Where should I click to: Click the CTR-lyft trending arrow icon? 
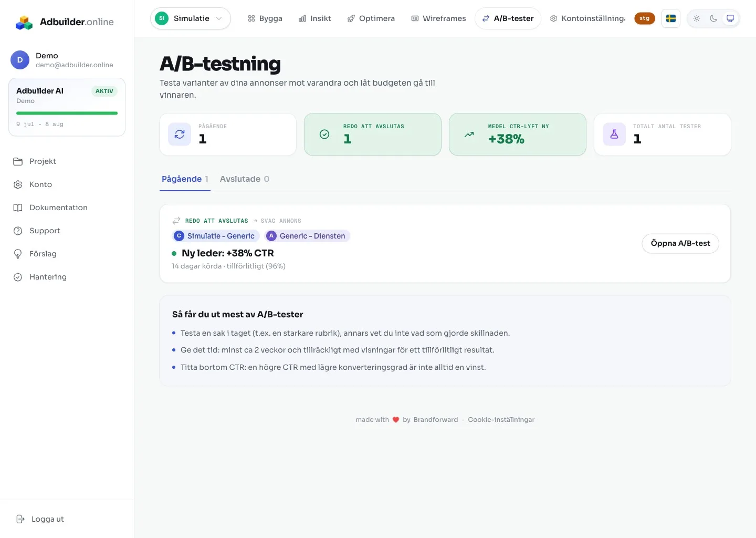click(469, 134)
